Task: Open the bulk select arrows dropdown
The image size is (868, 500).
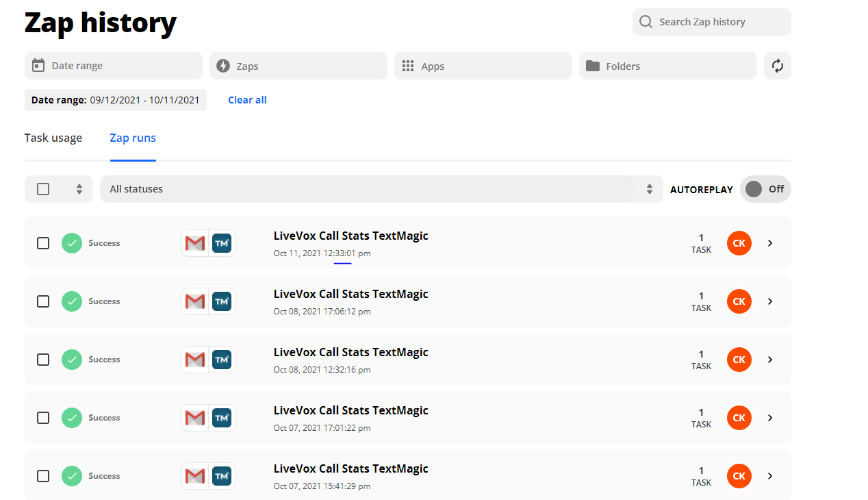Action: 79,189
